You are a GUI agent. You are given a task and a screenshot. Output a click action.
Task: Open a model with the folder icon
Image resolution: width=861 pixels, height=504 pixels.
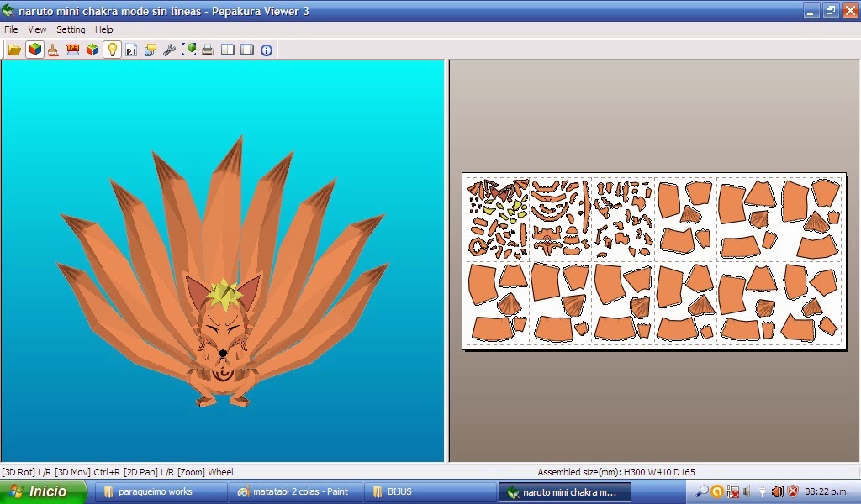[x=14, y=50]
